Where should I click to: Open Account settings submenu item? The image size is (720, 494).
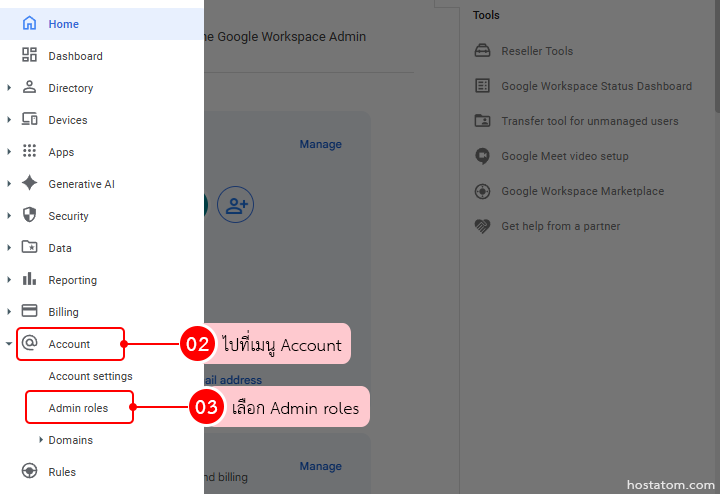(90, 376)
